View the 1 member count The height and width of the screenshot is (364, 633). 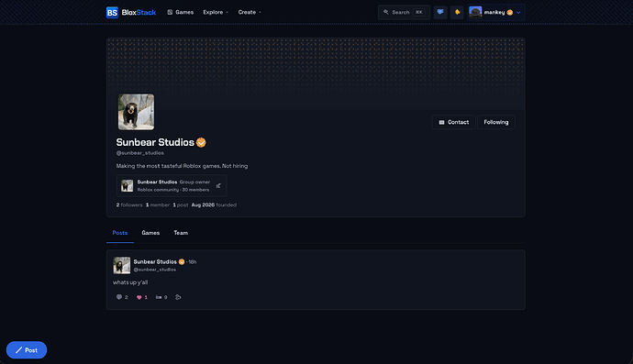pyautogui.click(x=158, y=205)
